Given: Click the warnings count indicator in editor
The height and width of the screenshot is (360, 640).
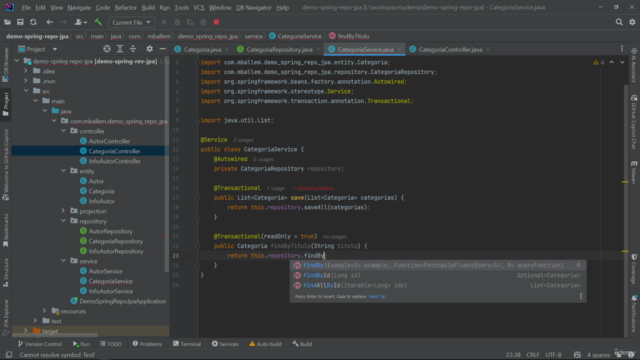Looking at the screenshot, I should tap(599, 62).
